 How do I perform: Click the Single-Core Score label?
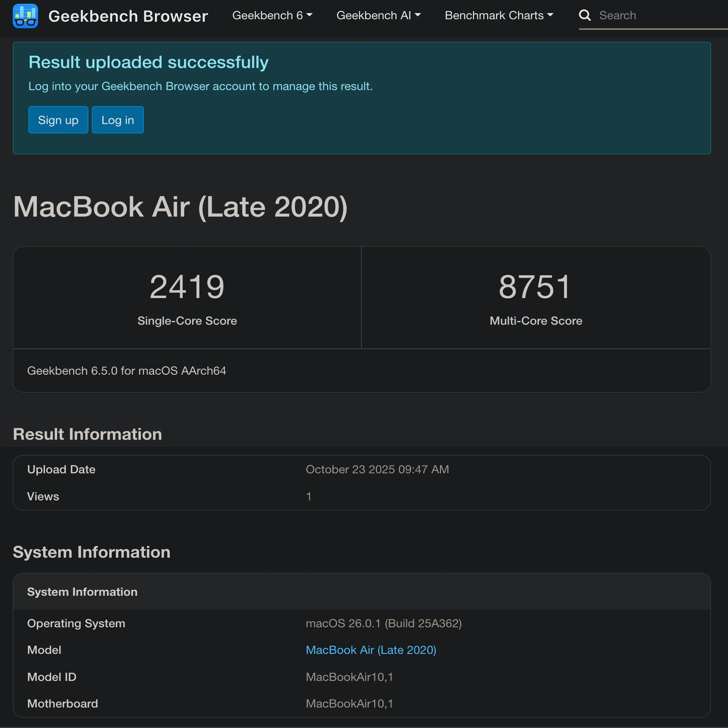click(187, 321)
